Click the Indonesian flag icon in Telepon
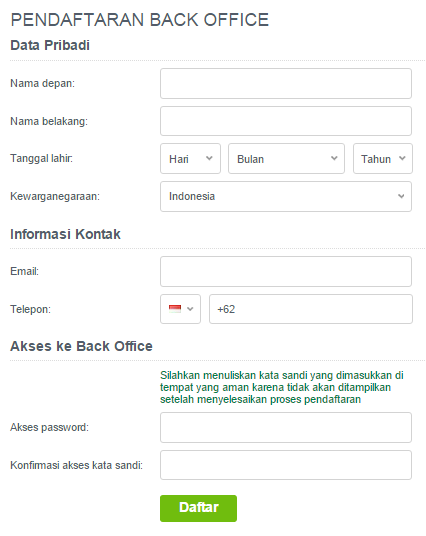This screenshot has width=426, height=536. click(x=175, y=309)
